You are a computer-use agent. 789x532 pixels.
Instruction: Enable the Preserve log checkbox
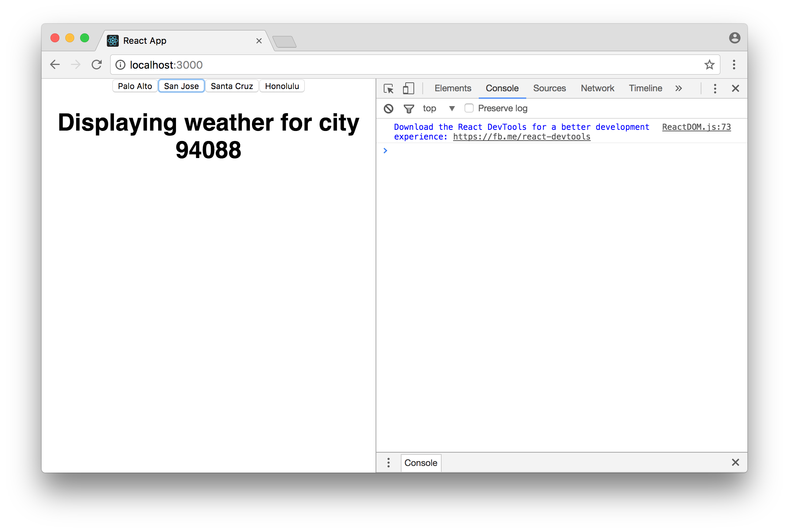[469, 108]
